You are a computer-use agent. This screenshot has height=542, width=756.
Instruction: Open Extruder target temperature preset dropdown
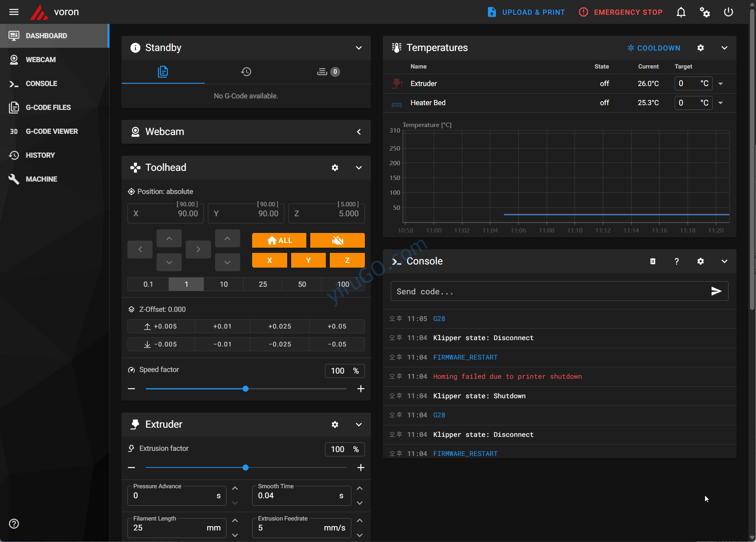pyautogui.click(x=721, y=84)
